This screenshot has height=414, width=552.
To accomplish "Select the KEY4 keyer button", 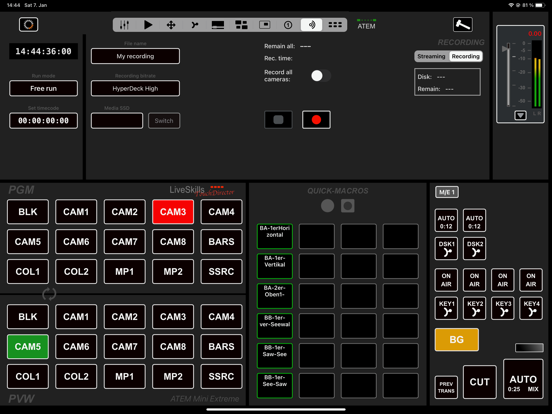I will 531,308.
